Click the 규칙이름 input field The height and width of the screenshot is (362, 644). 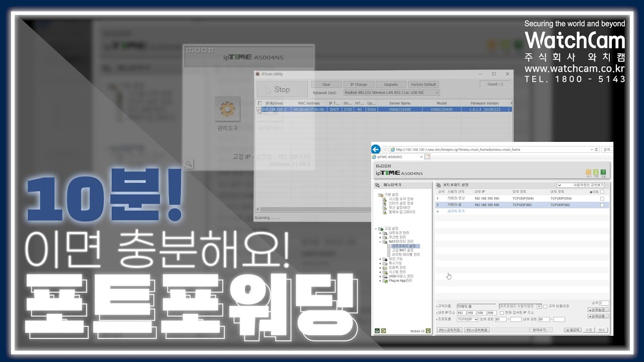click(476, 306)
